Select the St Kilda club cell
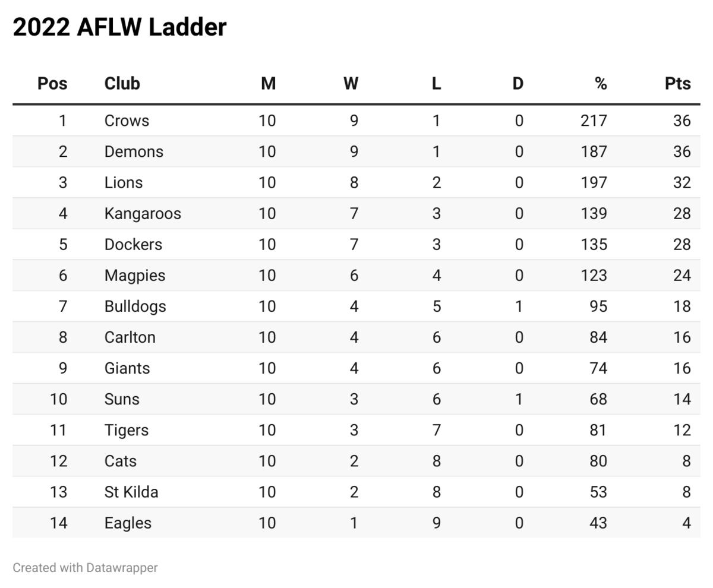 click(131, 492)
